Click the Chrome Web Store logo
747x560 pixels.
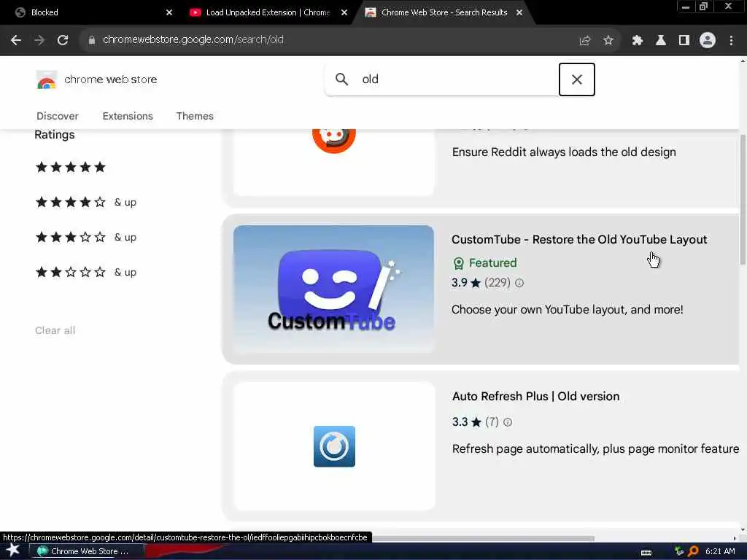[x=46, y=79]
